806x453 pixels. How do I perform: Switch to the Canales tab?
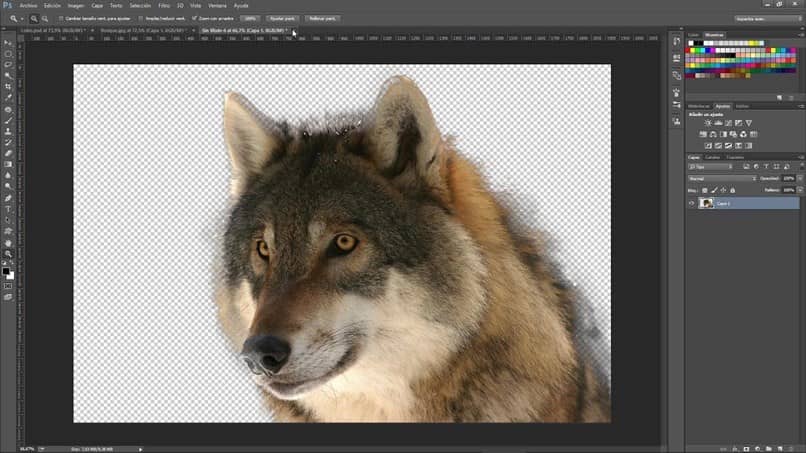713,157
